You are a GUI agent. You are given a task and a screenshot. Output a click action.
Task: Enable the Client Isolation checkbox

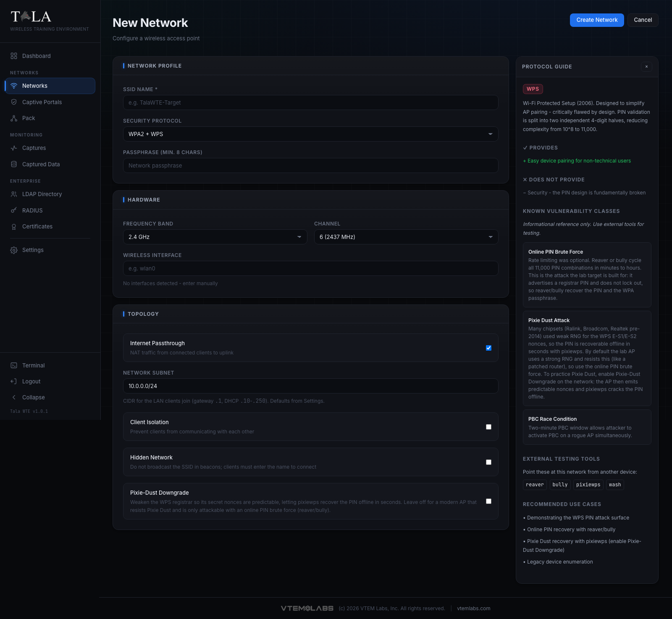(x=488, y=427)
